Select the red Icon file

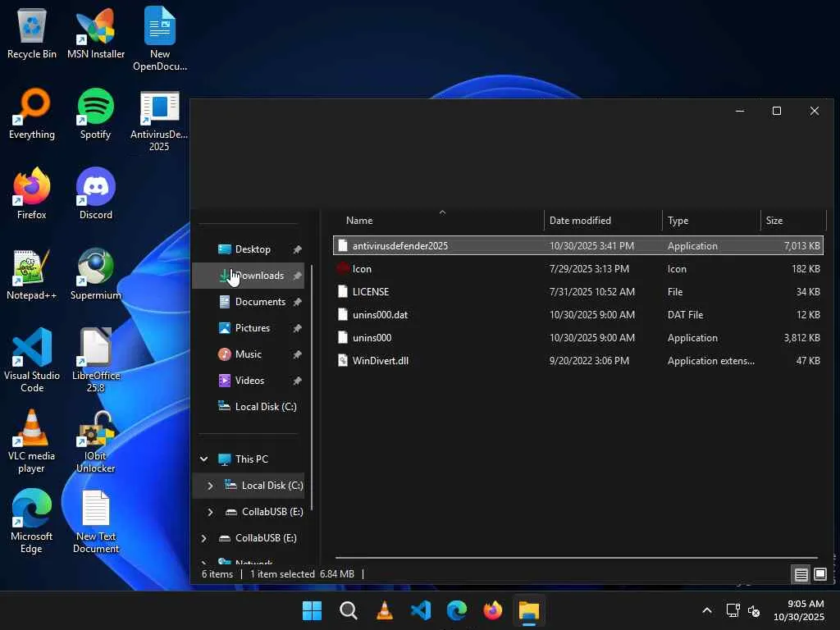(x=362, y=269)
